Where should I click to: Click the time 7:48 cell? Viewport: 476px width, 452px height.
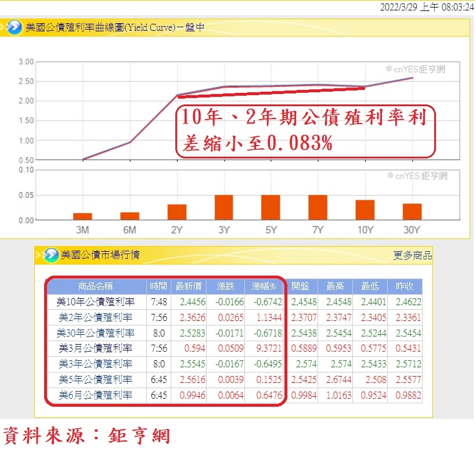[x=159, y=302]
